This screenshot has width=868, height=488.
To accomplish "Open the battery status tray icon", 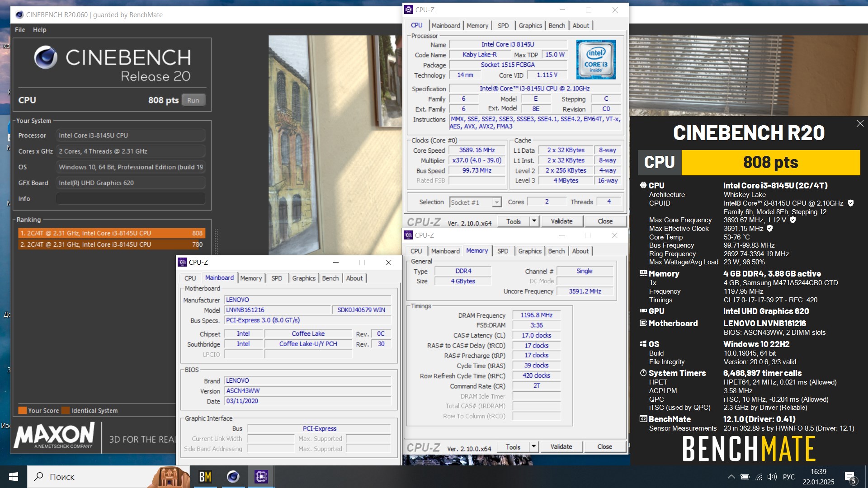I will coord(745,477).
